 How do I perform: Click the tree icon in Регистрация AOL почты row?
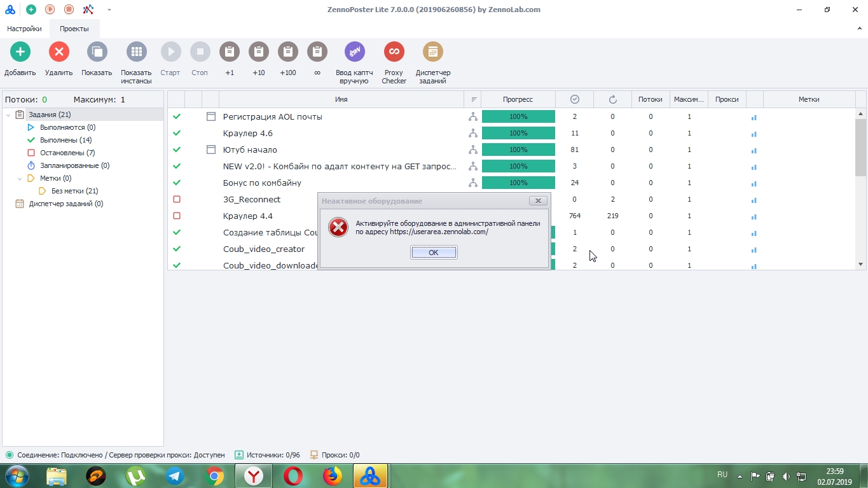coord(473,116)
